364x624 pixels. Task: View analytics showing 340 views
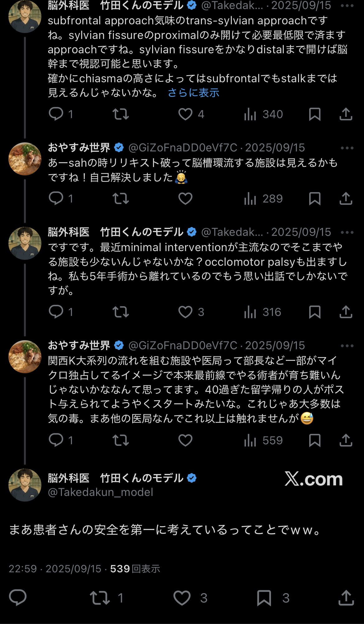click(x=263, y=114)
